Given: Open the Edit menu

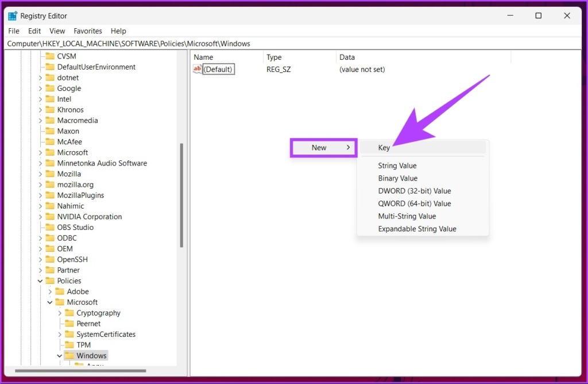Looking at the screenshot, I should [x=34, y=31].
